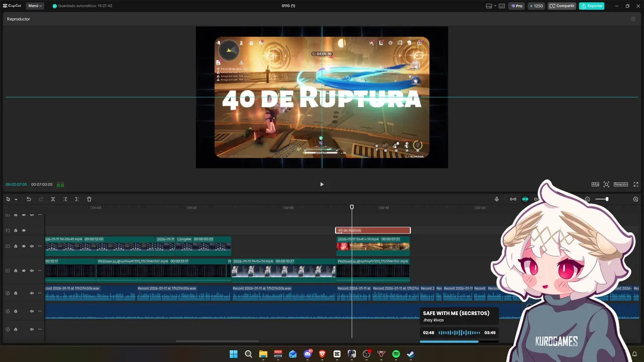
Task: Lock the Record wav audio track
Action: click(x=16, y=293)
